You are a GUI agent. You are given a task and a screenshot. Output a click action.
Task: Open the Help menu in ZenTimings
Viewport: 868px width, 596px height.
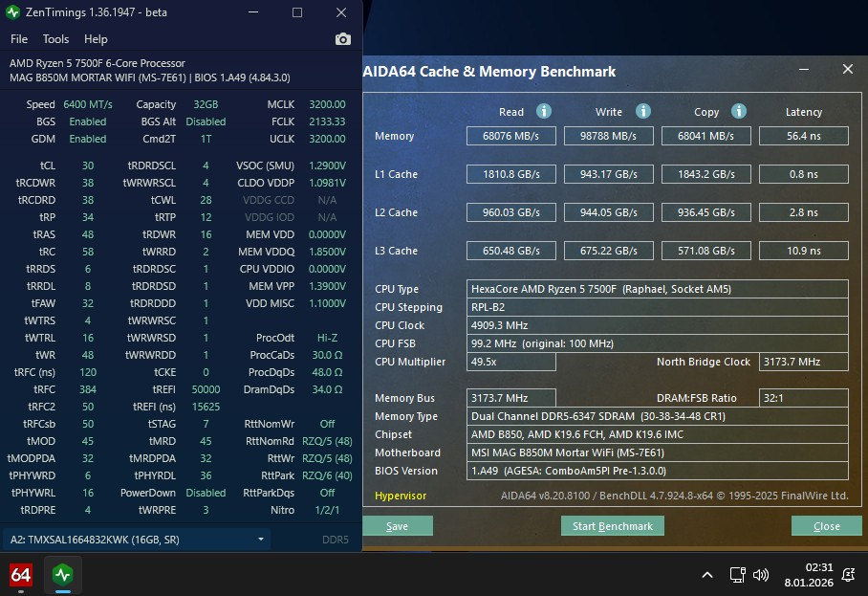96,39
